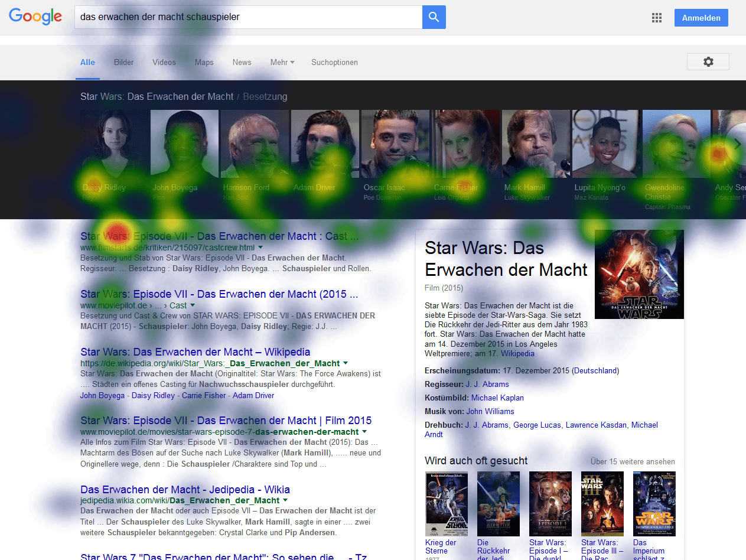Expand de.wikipedia.org URL dropdown arrow
Screen dimensions: 746x560
click(346, 363)
